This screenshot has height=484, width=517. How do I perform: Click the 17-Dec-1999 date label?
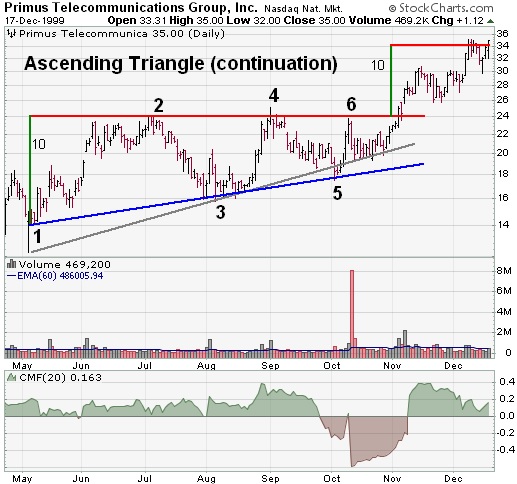pos(35,21)
